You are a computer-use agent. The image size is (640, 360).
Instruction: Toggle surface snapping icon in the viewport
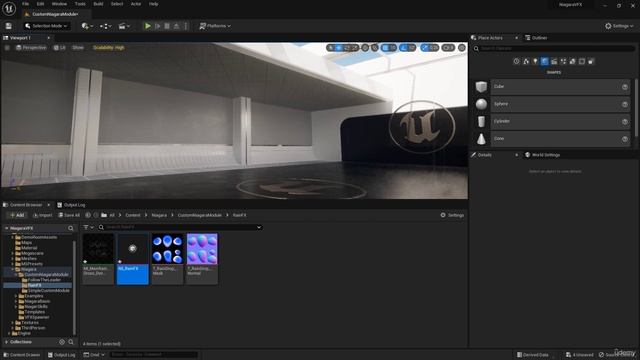pos(375,48)
